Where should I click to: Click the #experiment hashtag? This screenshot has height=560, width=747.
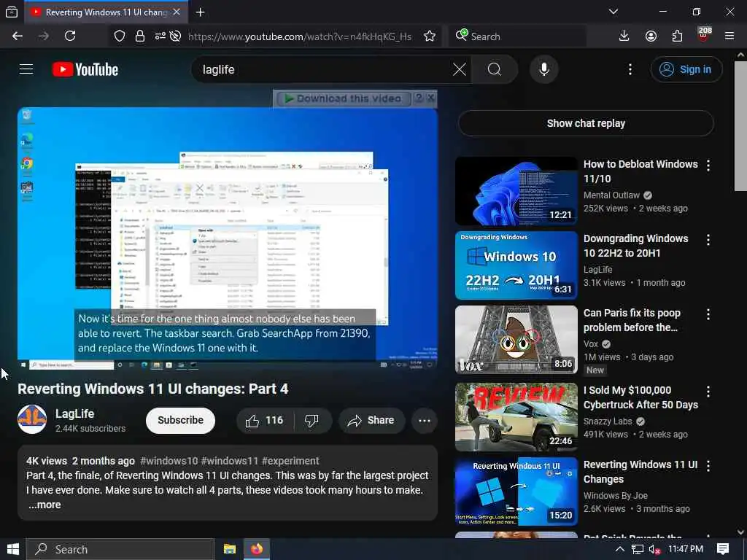pos(290,461)
